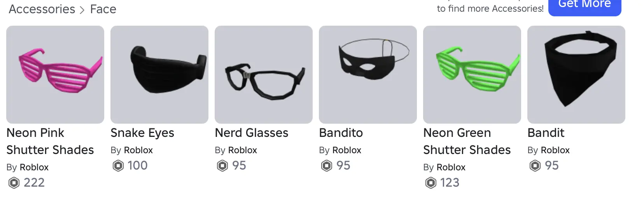Viewport: 644px width, 210px height.
Task: Click the Get More button
Action: pyautogui.click(x=584, y=5)
